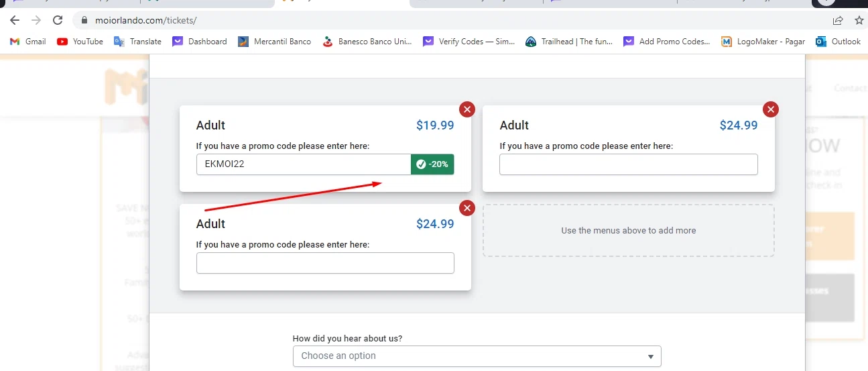
Task: Open the Translate bookmark
Action: click(138, 42)
